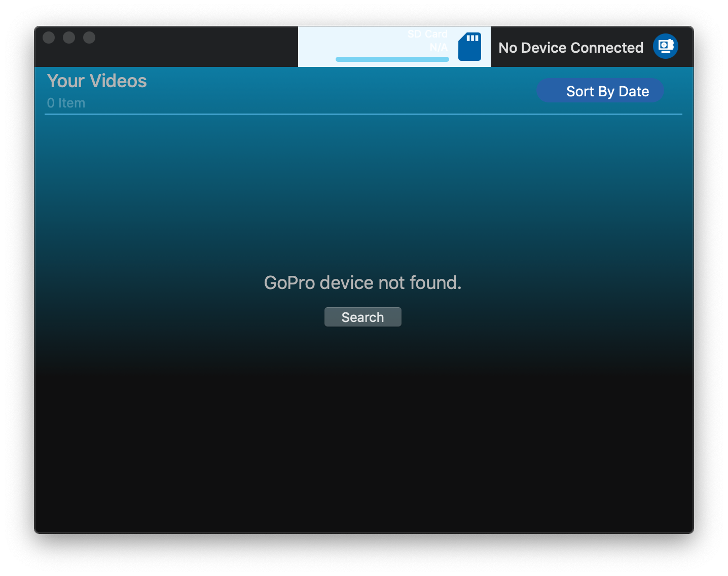The height and width of the screenshot is (576, 728).
Task: Zoom window using the third title bar button
Action: click(x=89, y=38)
